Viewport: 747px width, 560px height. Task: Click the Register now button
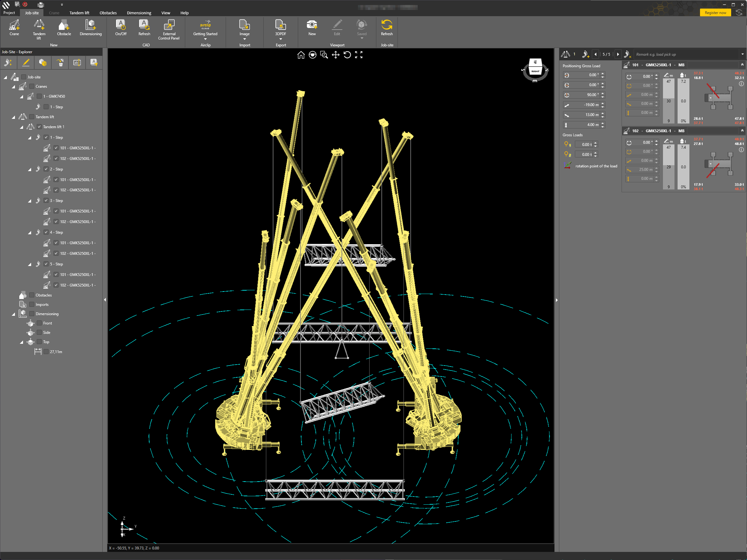pos(715,13)
